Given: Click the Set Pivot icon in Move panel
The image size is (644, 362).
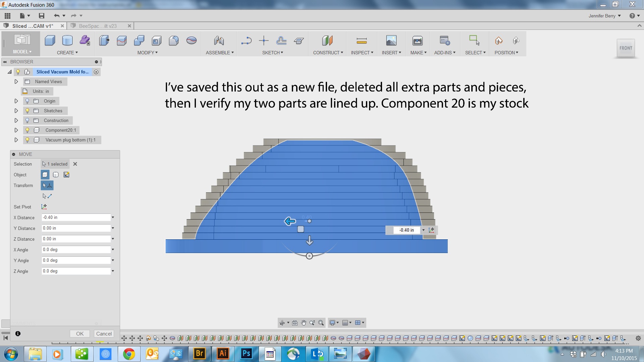Looking at the screenshot, I should click(x=44, y=207).
